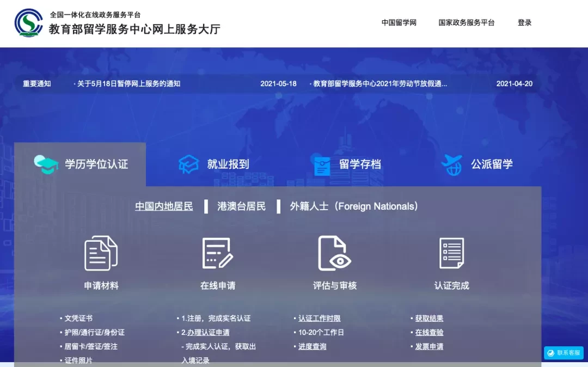Click the date 2021-04-20
Screen dimensions: 588x367
pyautogui.click(x=514, y=84)
